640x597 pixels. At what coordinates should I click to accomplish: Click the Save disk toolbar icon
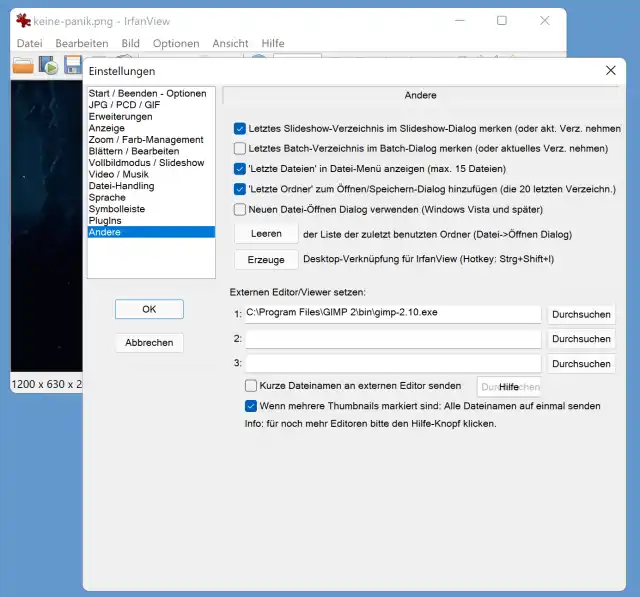pyautogui.click(x=73, y=65)
